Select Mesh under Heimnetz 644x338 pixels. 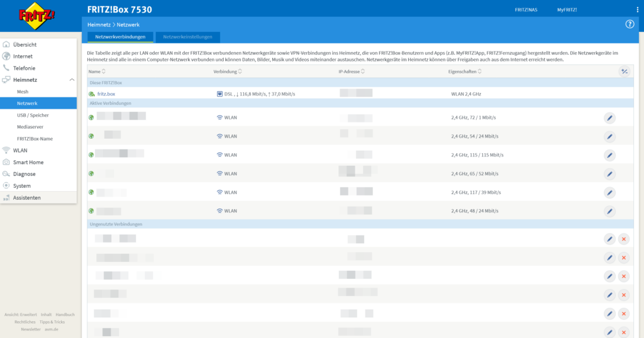23,92
